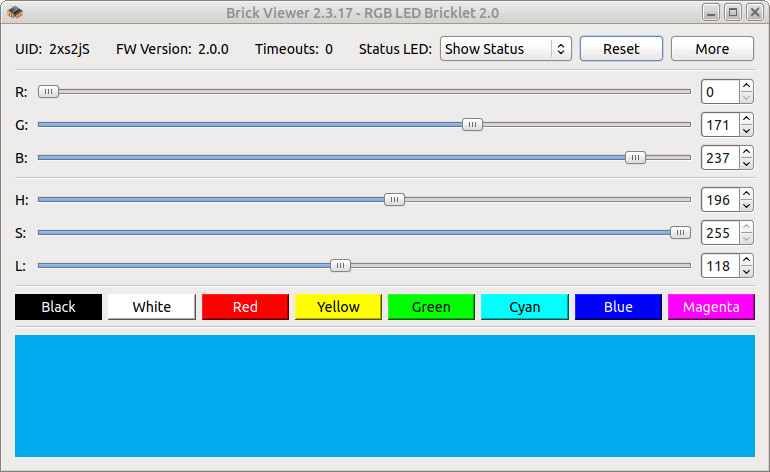Pick the Yellow color preset
The height and width of the screenshot is (472, 770).
338,307
